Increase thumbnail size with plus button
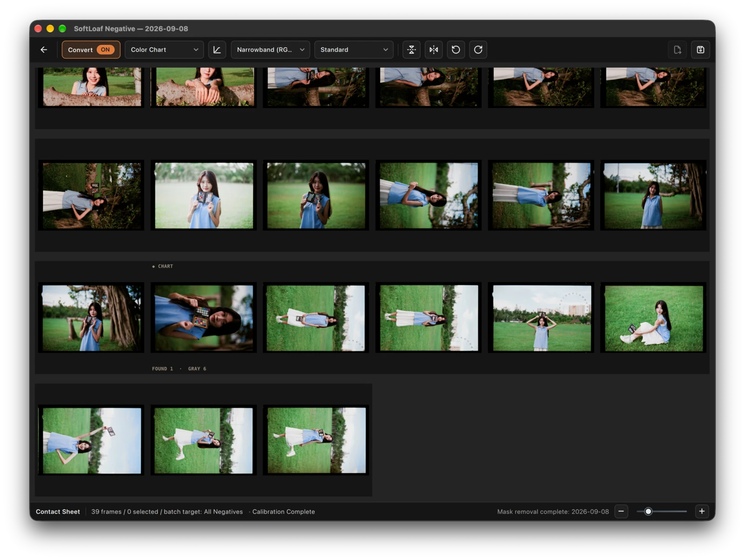 (702, 511)
